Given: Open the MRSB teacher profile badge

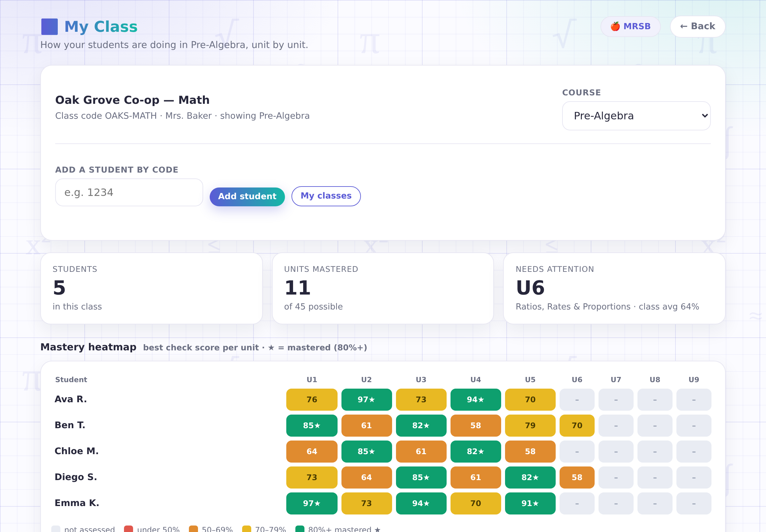Looking at the screenshot, I should click(x=630, y=26).
